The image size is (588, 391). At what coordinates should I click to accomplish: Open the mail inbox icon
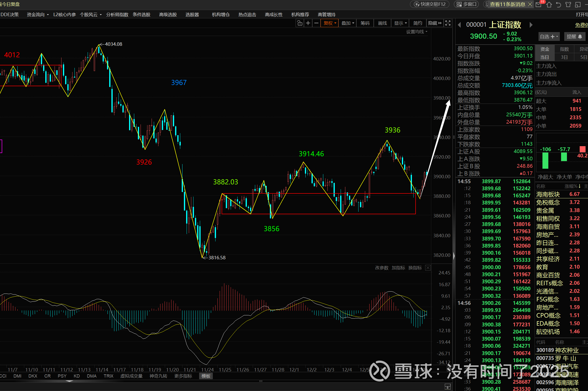[539, 4]
